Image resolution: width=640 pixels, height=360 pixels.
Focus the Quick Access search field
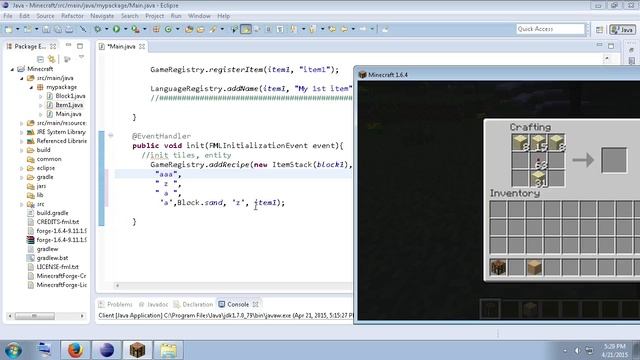[x=550, y=29]
